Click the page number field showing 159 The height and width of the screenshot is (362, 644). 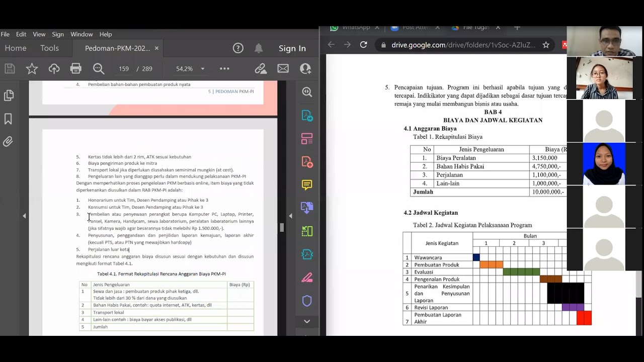124,69
